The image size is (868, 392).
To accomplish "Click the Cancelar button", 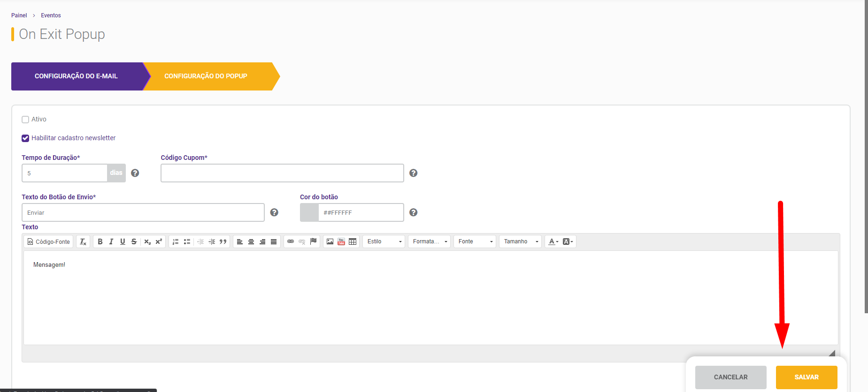I will (x=731, y=377).
